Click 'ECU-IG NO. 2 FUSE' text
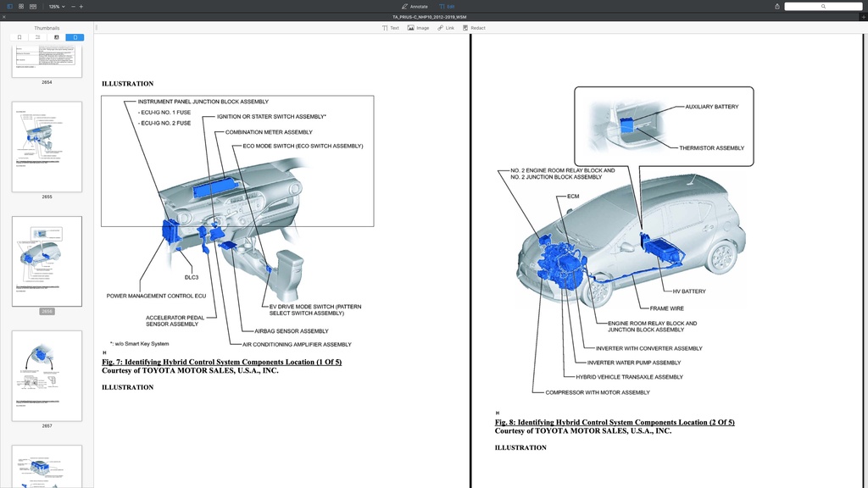 164,124
